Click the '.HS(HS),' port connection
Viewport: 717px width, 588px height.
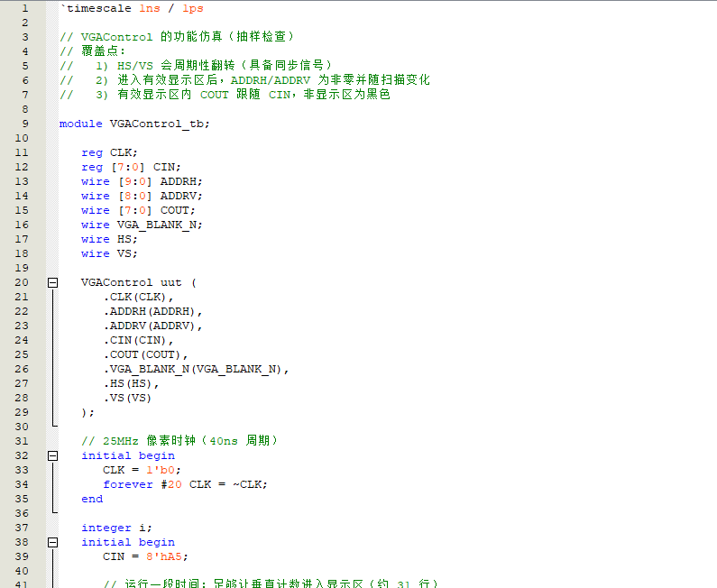click(131, 383)
